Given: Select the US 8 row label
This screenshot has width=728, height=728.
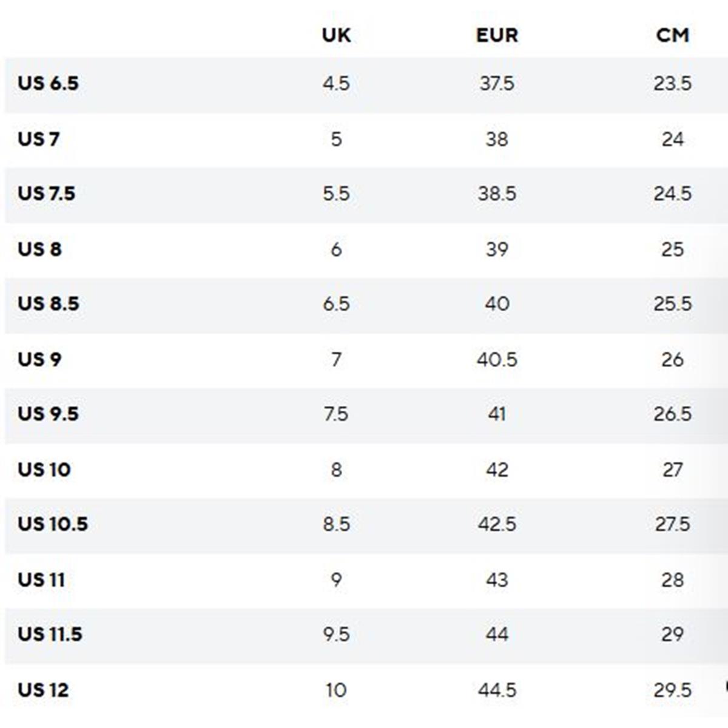Looking at the screenshot, I should pyautogui.click(x=39, y=249).
